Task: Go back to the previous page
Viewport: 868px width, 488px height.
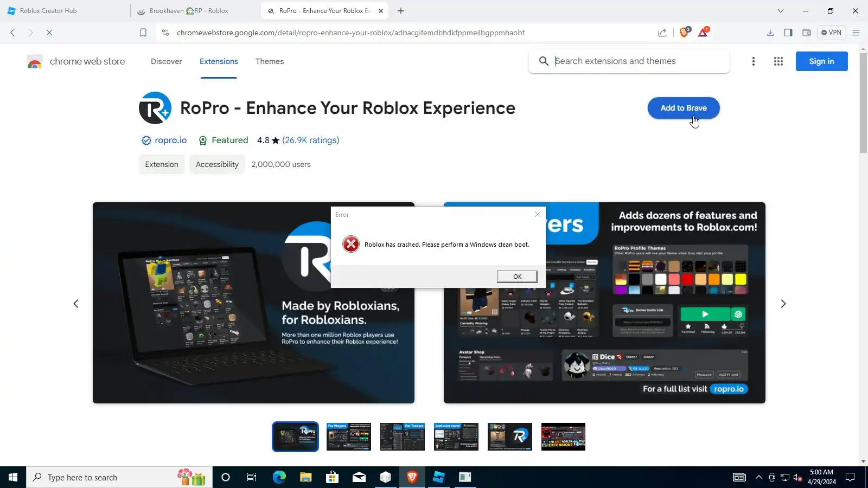Action: (x=12, y=33)
